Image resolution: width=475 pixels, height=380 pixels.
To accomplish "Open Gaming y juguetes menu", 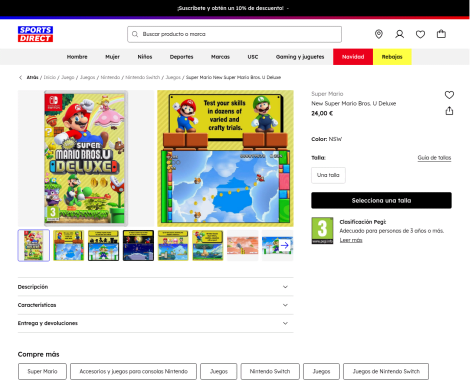I will coord(300,57).
